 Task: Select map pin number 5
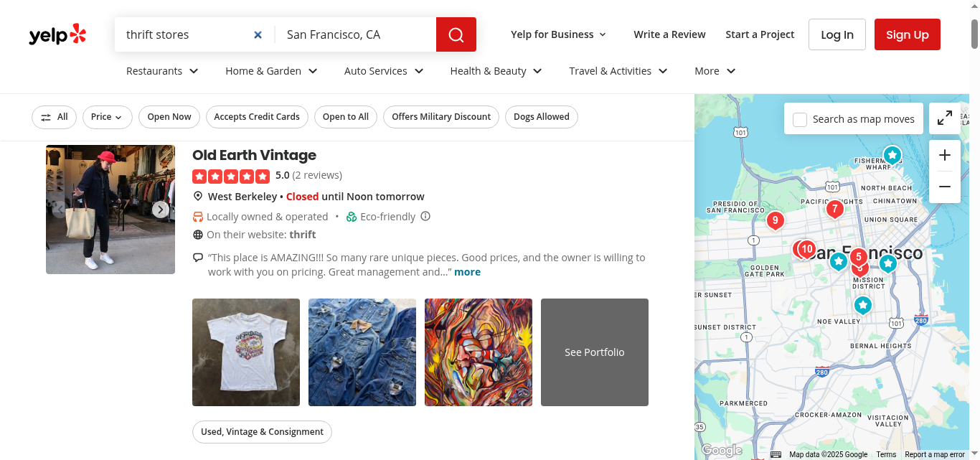(x=858, y=257)
